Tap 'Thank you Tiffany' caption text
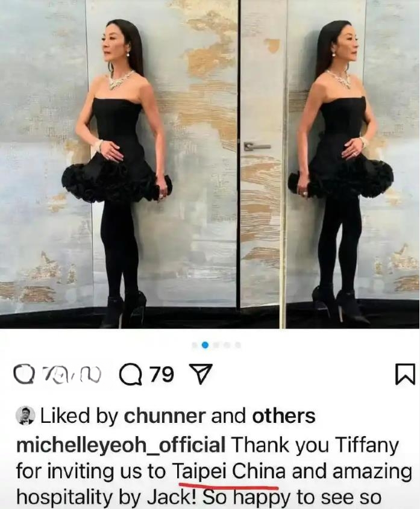The image size is (420, 509). pyautogui.click(x=315, y=445)
